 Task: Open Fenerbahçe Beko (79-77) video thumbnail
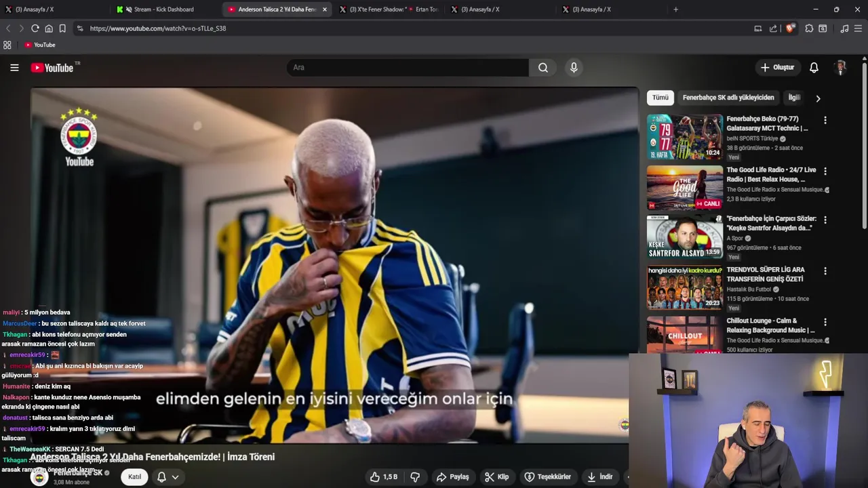pos(685,137)
